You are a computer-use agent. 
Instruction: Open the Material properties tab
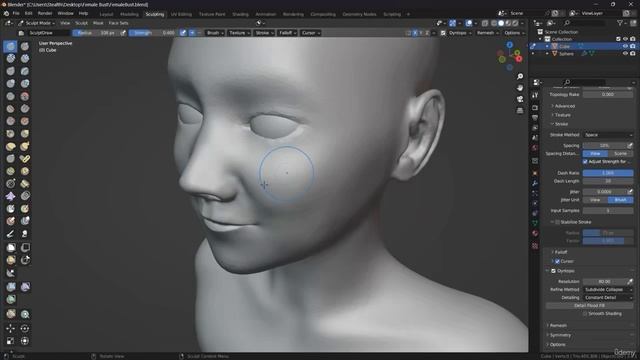pos(535,233)
